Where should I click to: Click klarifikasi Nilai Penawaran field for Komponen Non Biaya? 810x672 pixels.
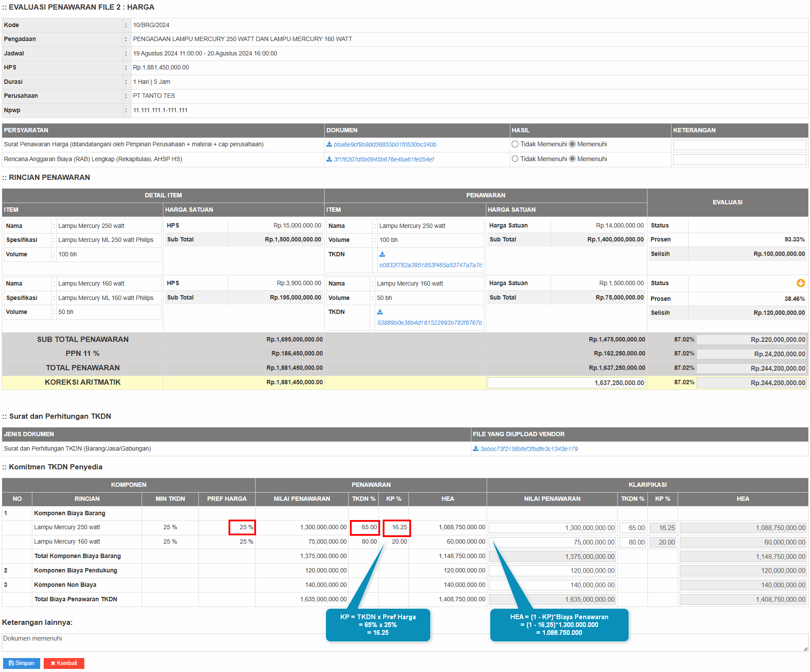pyautogui.click(x=552, y=585)
